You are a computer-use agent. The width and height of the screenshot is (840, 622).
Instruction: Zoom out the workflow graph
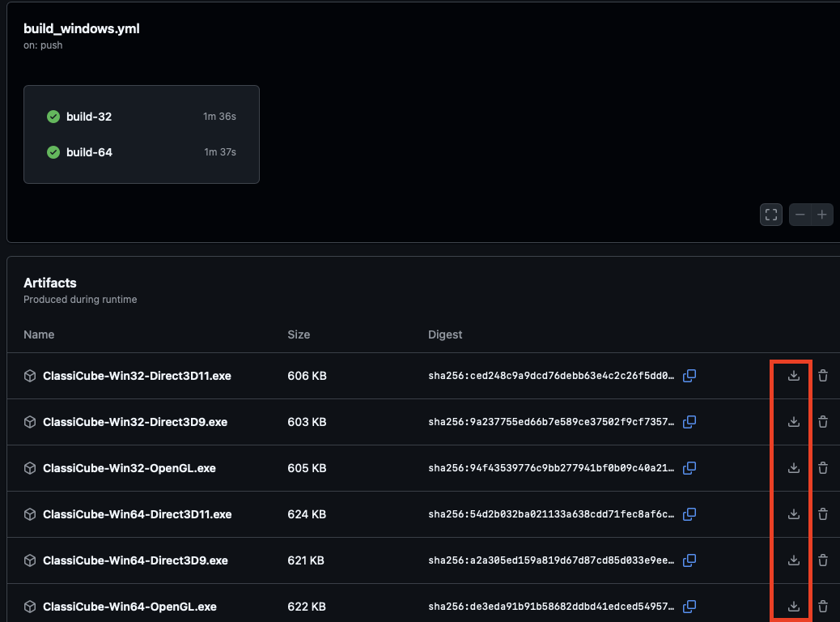click(x=800, y=215)
